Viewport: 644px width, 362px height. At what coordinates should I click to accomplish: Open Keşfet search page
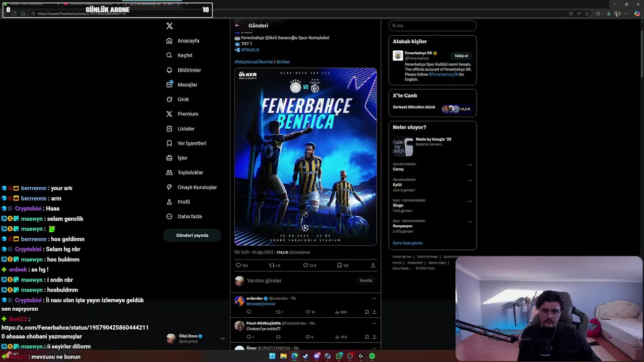(x=180, y=55)
